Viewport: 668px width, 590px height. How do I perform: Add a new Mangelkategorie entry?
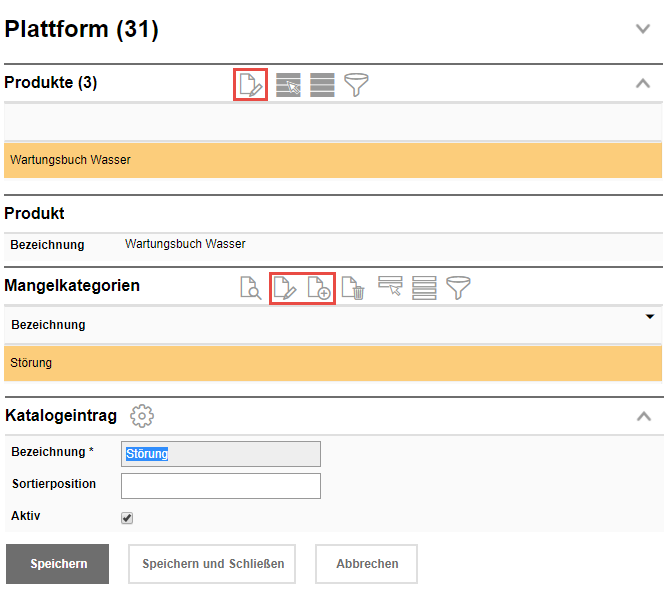(x=319, y=288)
